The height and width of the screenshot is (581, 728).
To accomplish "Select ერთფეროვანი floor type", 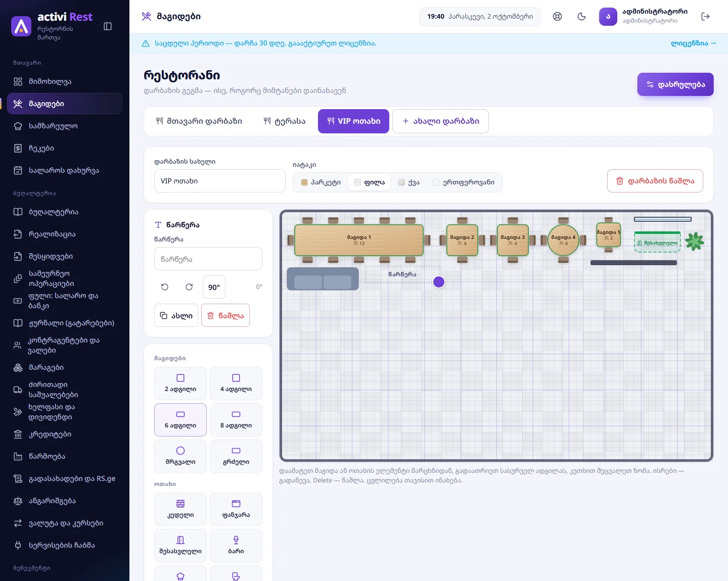I will point(464,182).
